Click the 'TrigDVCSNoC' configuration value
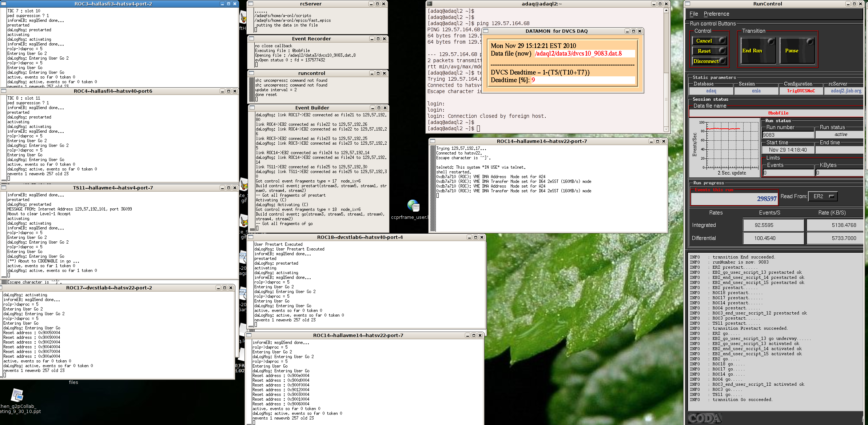The height and width of the screenshot is (425, 868). coord(801,91)
